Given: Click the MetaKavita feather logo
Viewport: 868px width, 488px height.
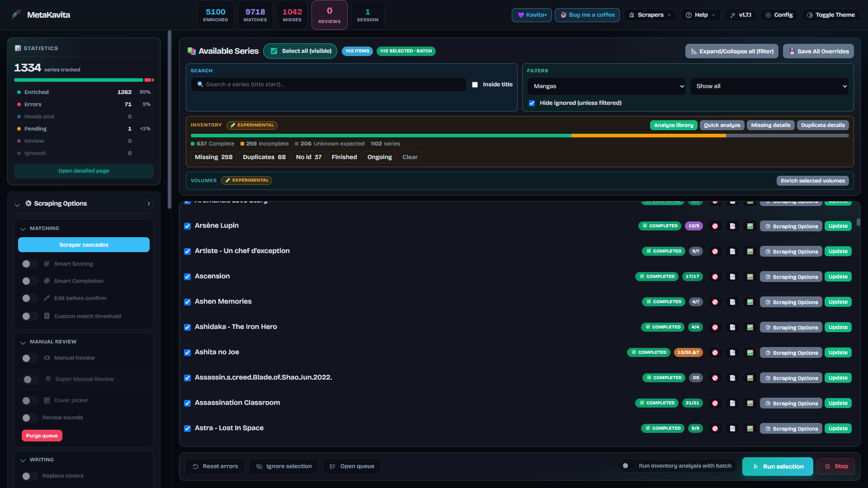Looking at the screenshot, I should coord(16,14).
